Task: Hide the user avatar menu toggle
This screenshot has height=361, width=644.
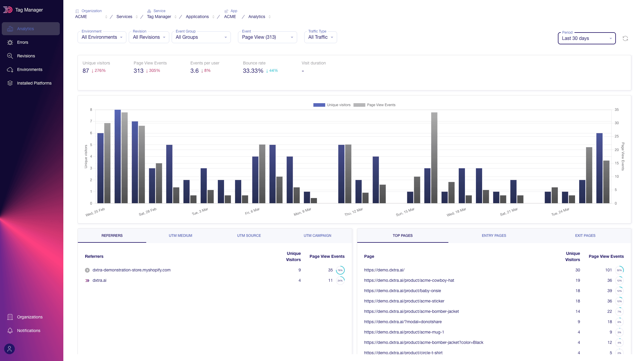Action: click(x=9, y=349)
